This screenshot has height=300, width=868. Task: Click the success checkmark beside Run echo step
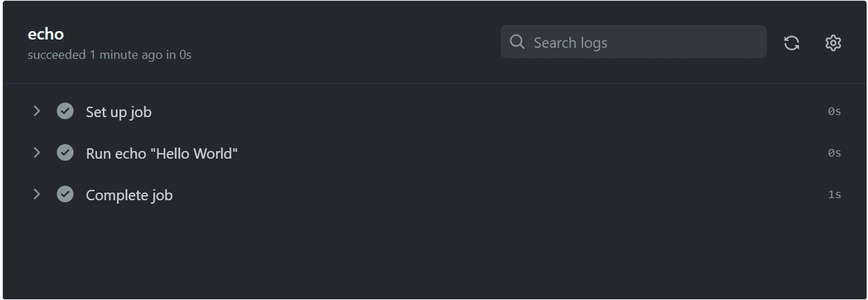pos(65,153)
